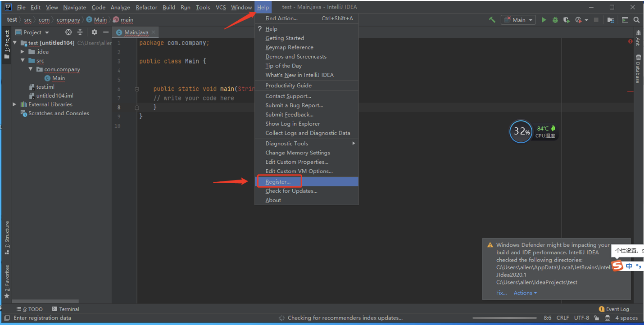
Task: Open Tip of the Day
Action: point(307,66)
